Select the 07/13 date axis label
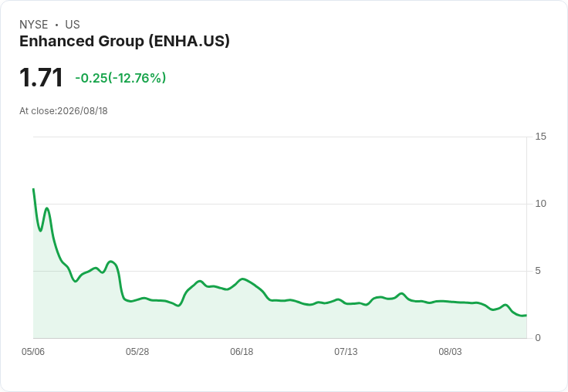Image resolution: width=568 pixels, height=392 pixels. (x=346, y=351)
